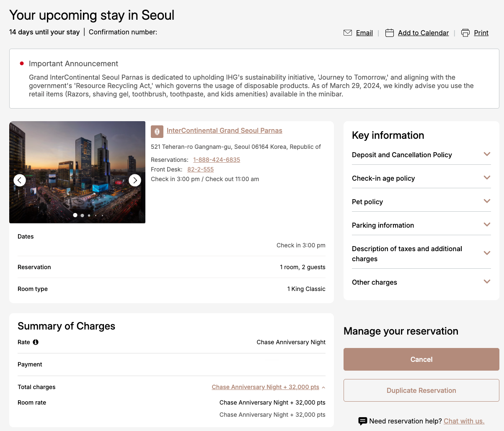Expand Description of taxes and additional charges
Screen dimensions: 504x431
tap(421, 254)
